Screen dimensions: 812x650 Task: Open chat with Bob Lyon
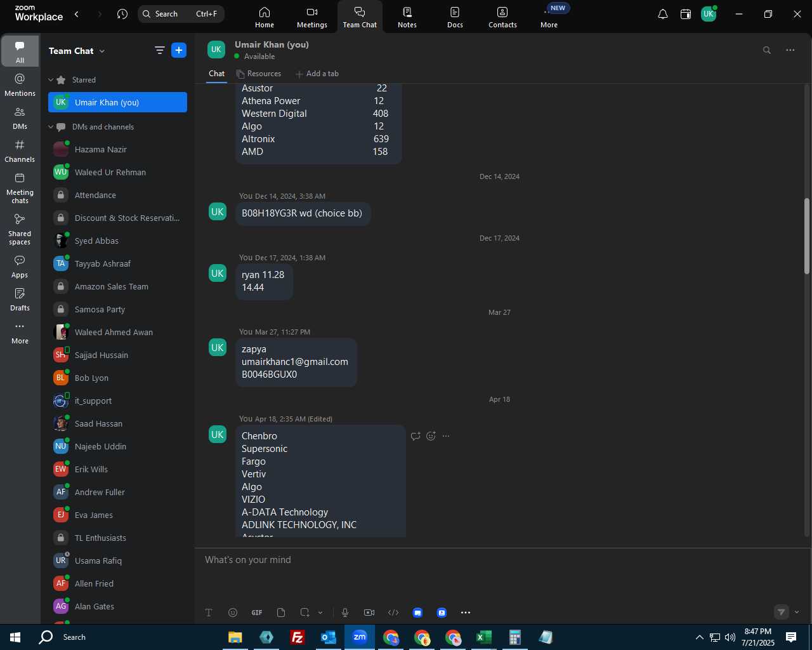[118, 378]
